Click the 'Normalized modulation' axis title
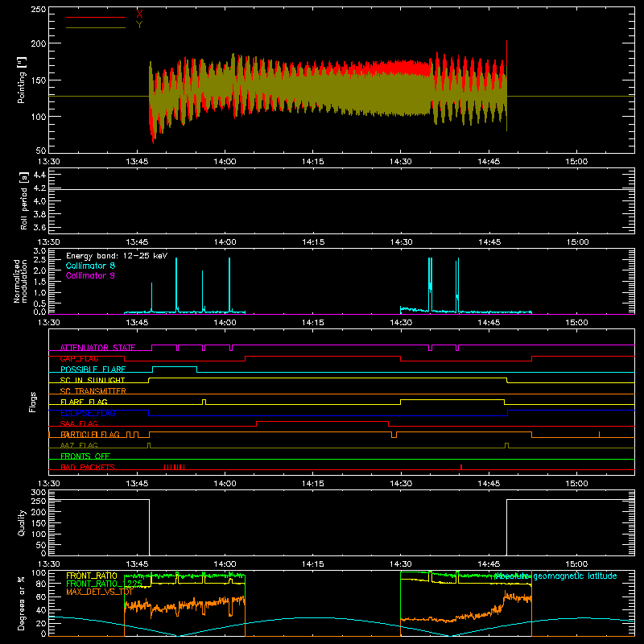 pyautogui.click(x=19, y=281)
